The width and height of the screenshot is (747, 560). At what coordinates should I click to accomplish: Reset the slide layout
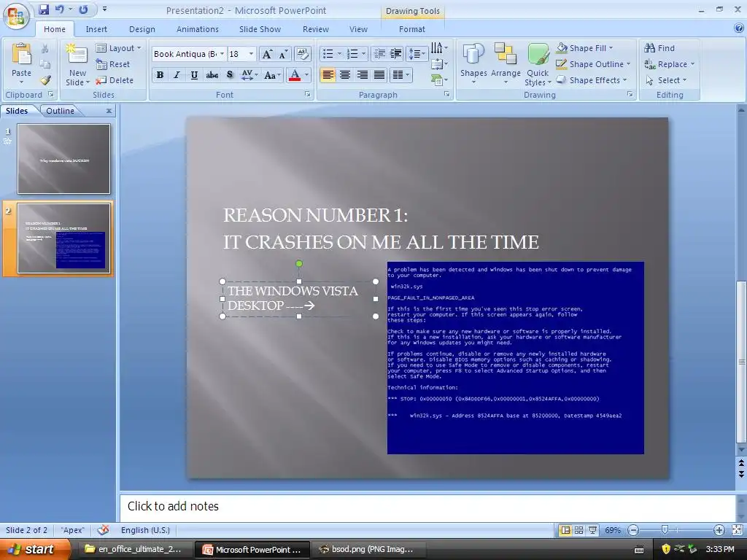[113, 64]
